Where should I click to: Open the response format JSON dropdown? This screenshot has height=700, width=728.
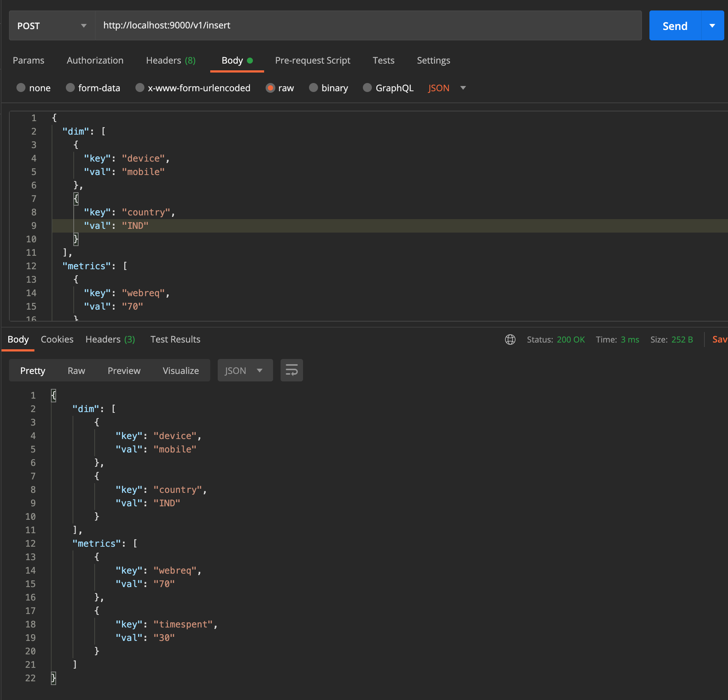click(x=245, y=370)
